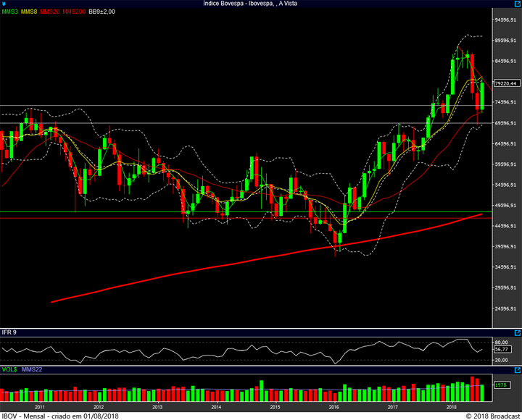Click the current price tag 79220,44

(506, 83)
